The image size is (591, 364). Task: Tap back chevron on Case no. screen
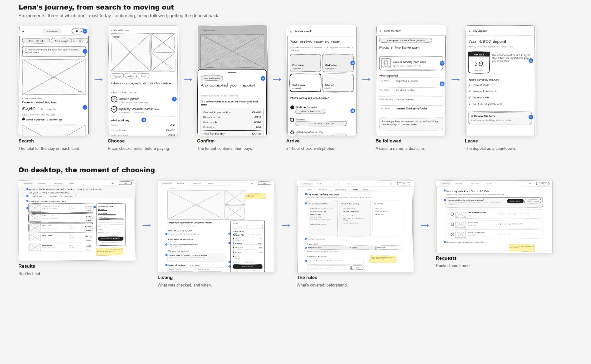click(380, 31)
